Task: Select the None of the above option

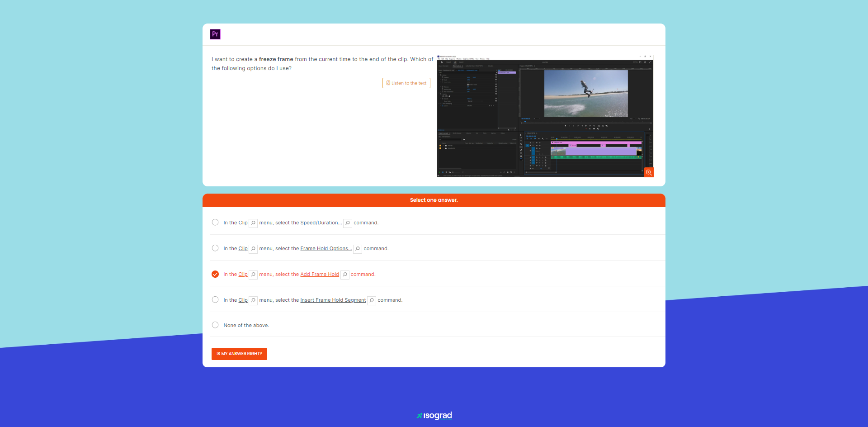Action: point(215,325)
